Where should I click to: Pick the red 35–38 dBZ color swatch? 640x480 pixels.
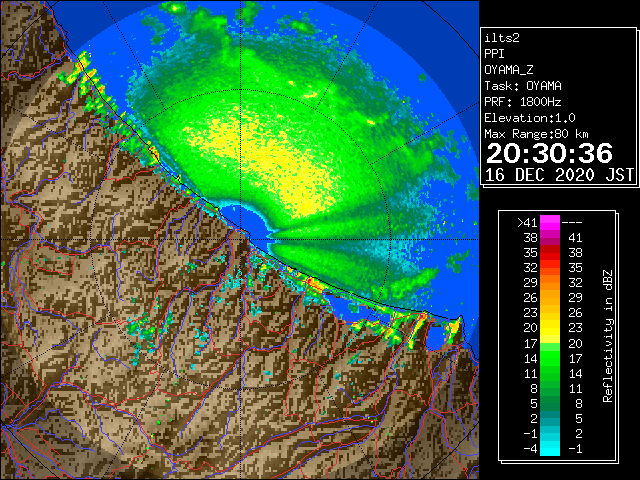(550, 253)
